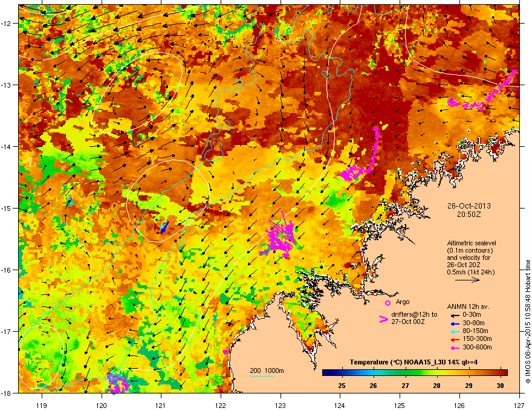Click the longitude axis label 120
The width and height of the screenshot is (532, 411).
102,405
